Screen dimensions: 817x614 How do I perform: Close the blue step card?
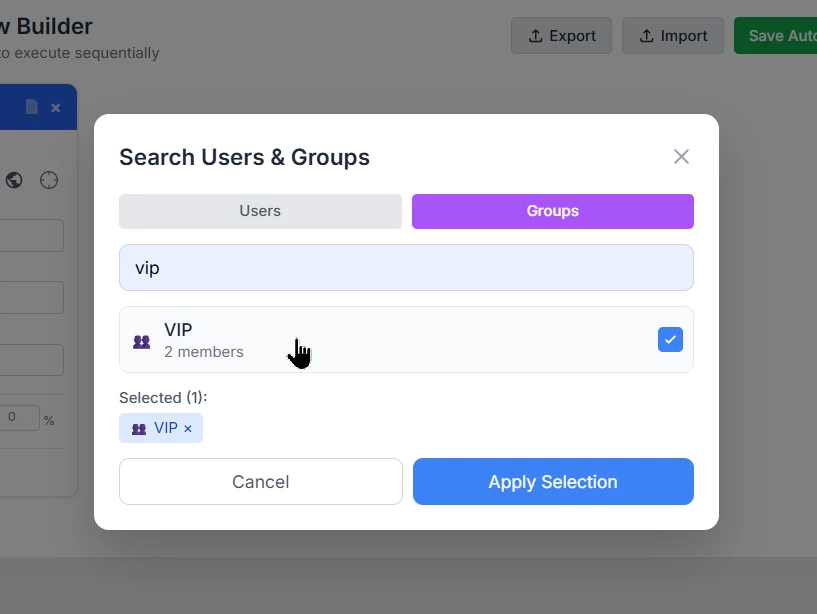(56, 107)
